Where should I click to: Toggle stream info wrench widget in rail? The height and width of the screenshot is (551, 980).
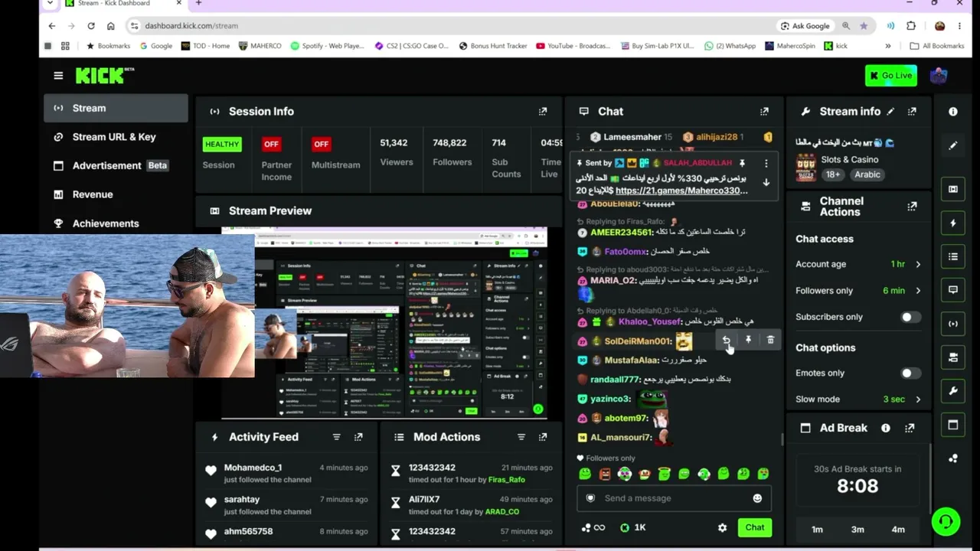[953, 391]
